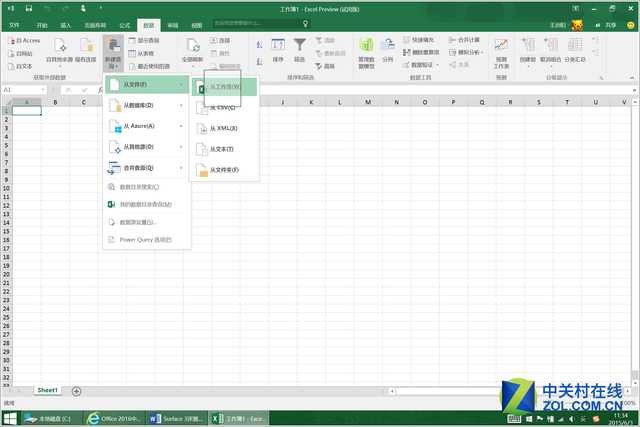Click 分类汇总 (Subtotal)
Viewport: 640px width, 427px height.
click(575, 50)
